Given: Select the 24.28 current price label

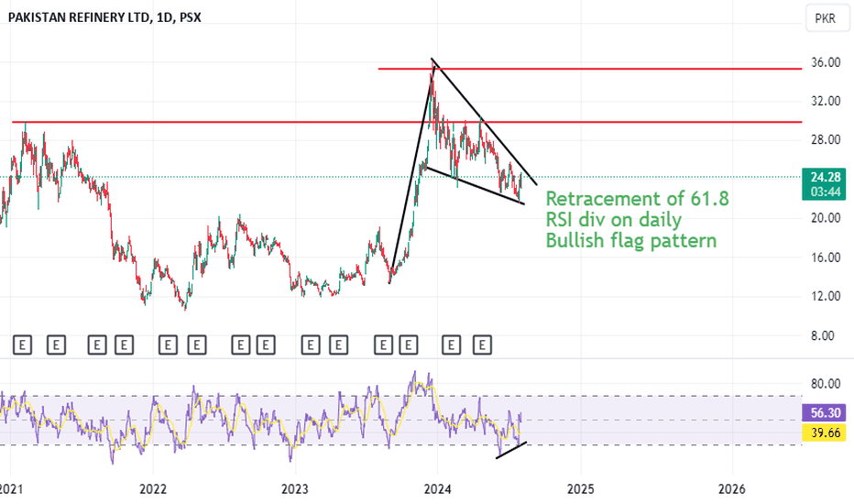Looking at the screenshot, I should pos(825,177).
